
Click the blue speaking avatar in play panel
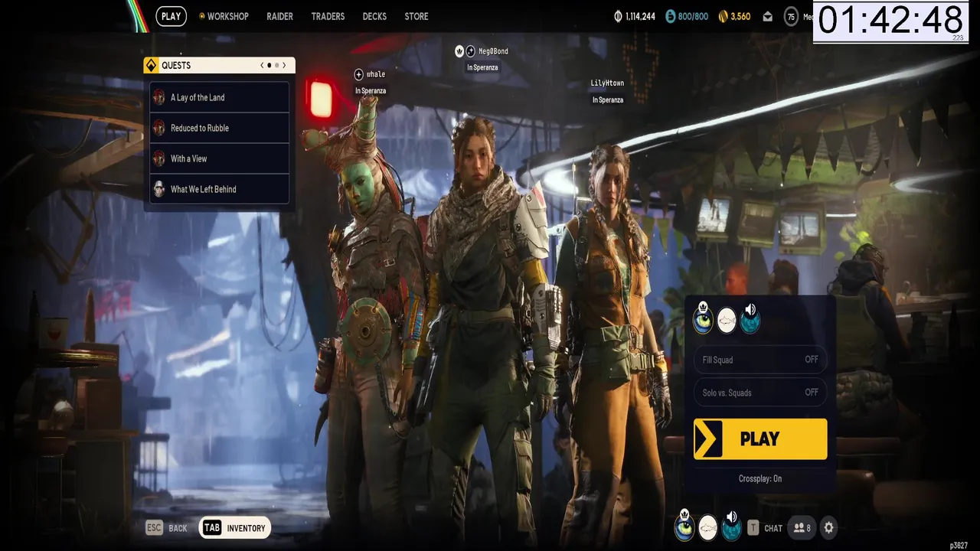[750, 319]
